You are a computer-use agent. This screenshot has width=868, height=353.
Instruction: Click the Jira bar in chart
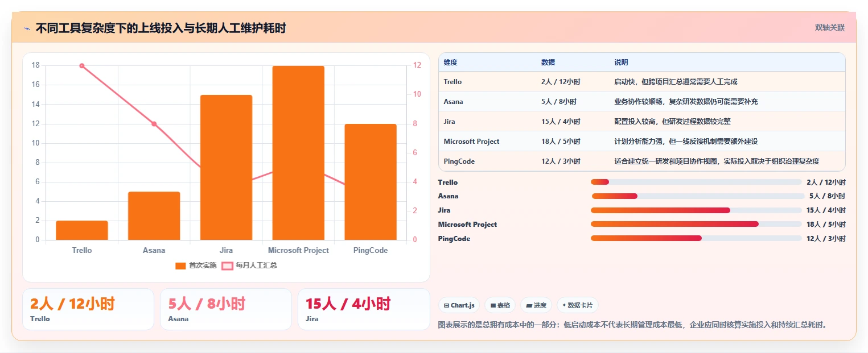(x=226, y=167)
